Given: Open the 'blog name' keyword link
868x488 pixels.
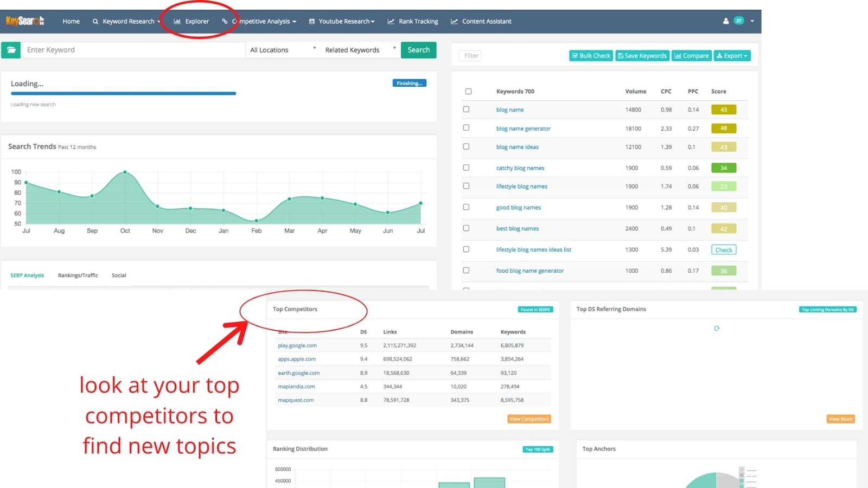Looking at the screenshot, I should coord(510,110).
